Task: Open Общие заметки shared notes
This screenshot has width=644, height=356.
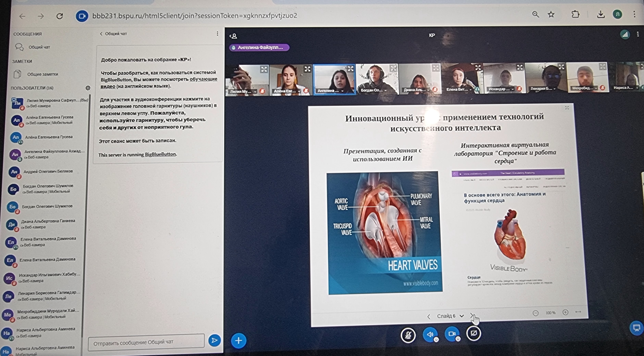Action: tap(42, 74)
